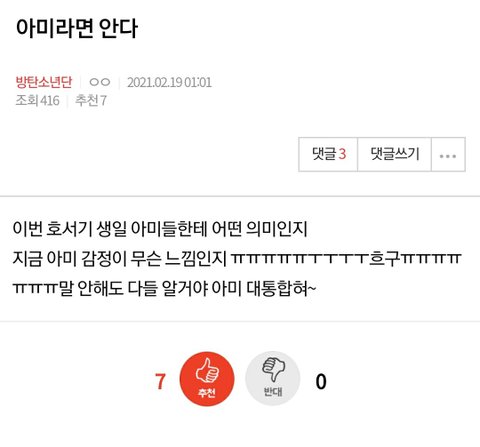Image resolution: width=480 pixels, height=447 pixels.
Task: Click the first body line about 호서기 생일
Action: pyautogui.click(x=160, y=229)
